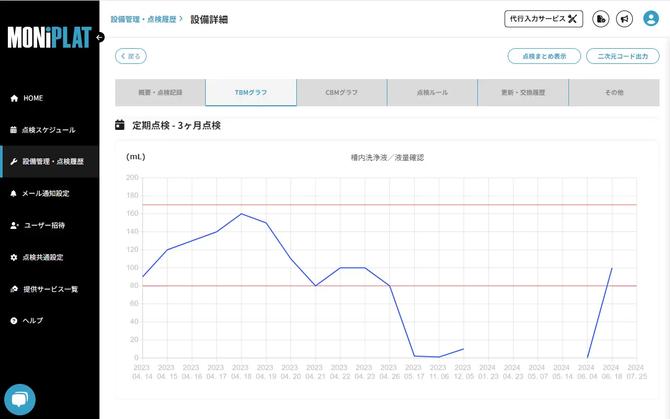Image resolution: width=670 pixels, height=419 pixels.
Task: Click the lower red threshold line at 80
Action: 389,286
